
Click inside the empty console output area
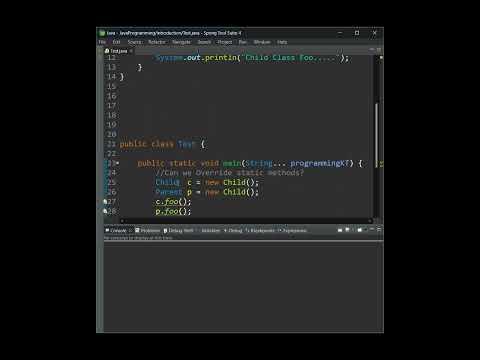[x=243, y=287]
